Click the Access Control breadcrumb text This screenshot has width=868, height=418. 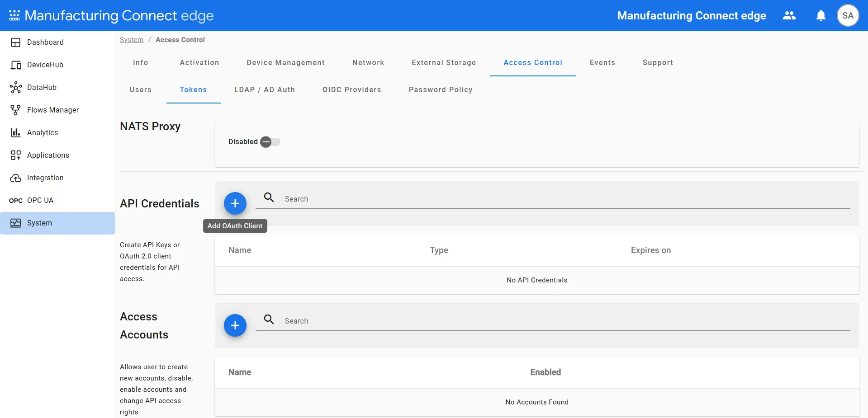180,40
